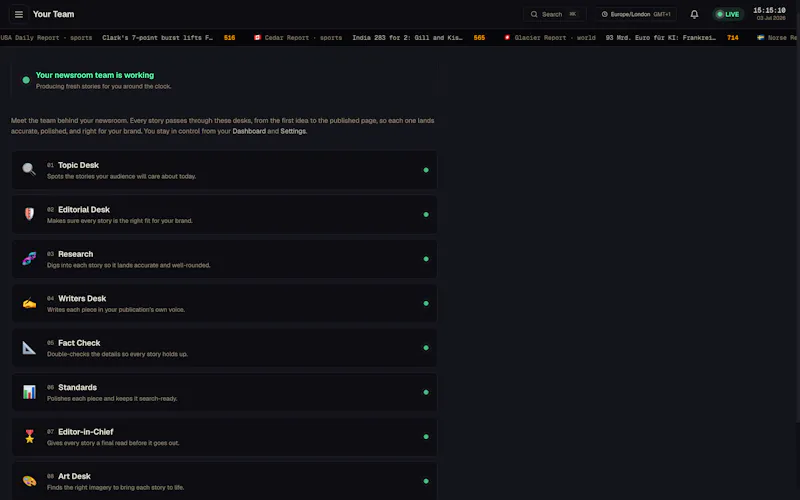800x500 pixels.
Task: Click the ticker score value 516
Action: (229, 38)
